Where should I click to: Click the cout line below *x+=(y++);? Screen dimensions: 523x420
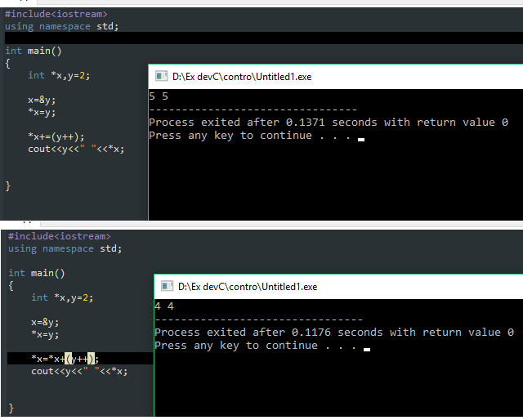pyautogui.click(x=75, y=149)
